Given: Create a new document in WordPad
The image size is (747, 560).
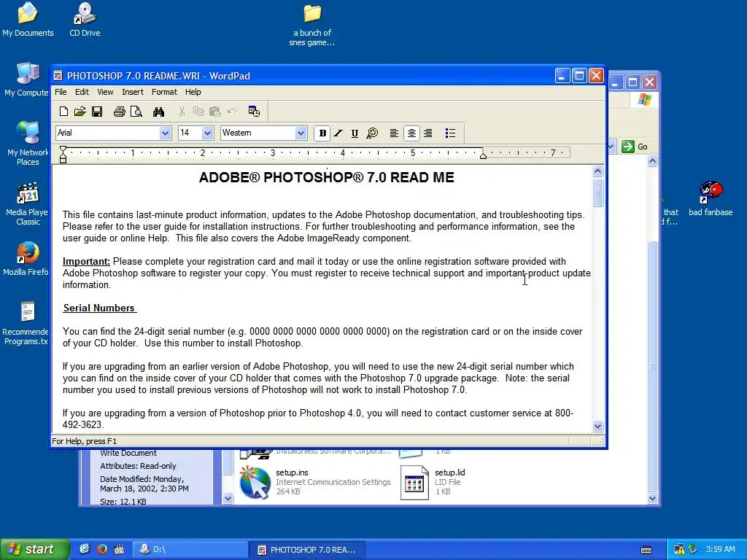Looking at the screenshot, I should click(63, 112).
